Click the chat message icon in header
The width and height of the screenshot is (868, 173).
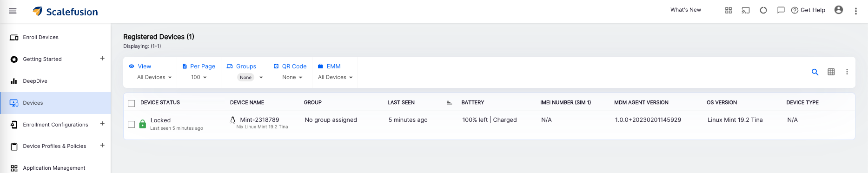pos(781,10)
